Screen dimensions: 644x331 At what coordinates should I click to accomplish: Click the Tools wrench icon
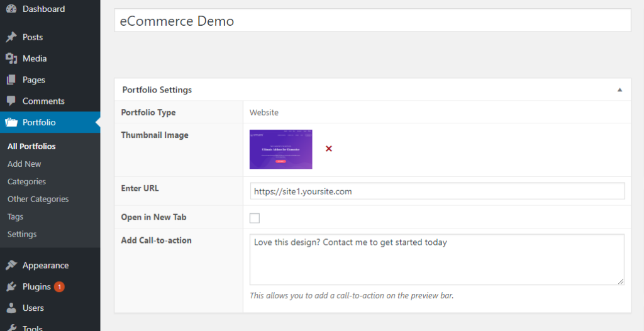[x=11, y=328]
